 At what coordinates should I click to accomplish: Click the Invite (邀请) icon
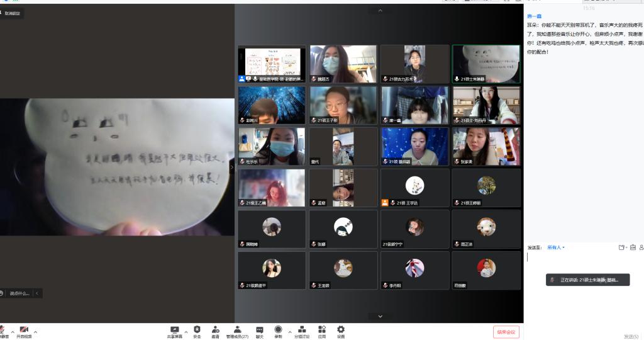(215, 330)
